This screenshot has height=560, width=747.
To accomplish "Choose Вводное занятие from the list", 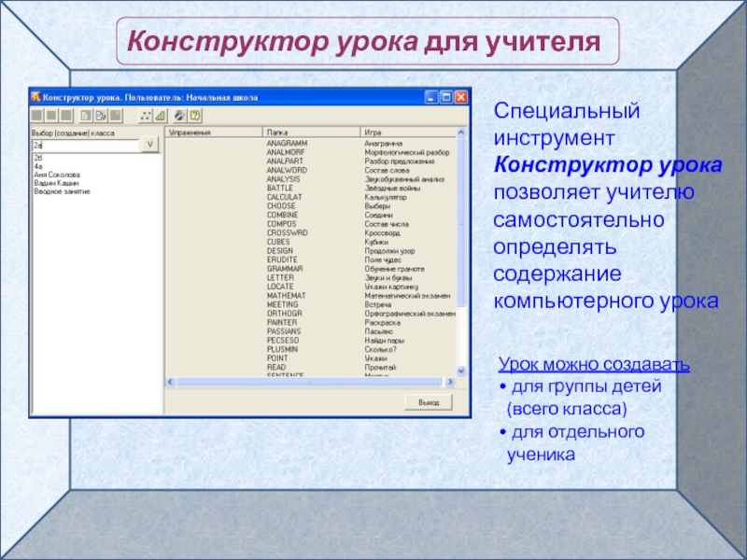I will click(62, 191).
